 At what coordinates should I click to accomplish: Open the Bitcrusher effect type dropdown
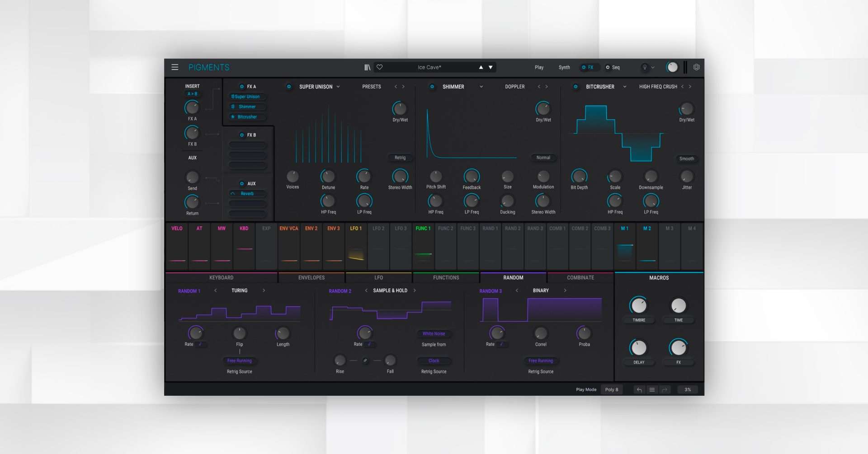606,87
